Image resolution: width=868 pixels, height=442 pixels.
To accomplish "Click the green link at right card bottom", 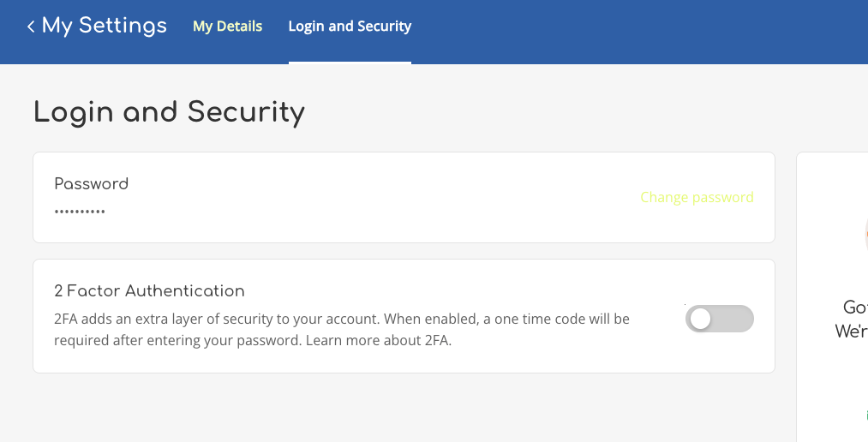I will 865,415.
